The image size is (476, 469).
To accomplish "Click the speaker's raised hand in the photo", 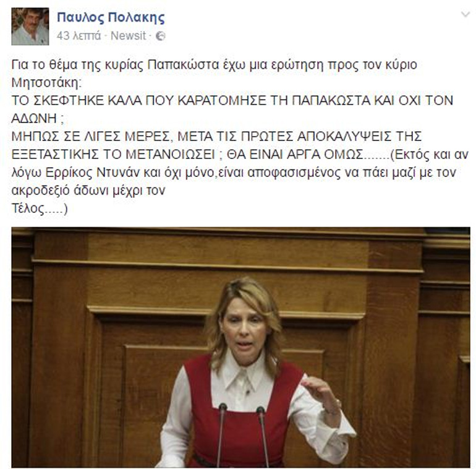I will coord(320,391).
